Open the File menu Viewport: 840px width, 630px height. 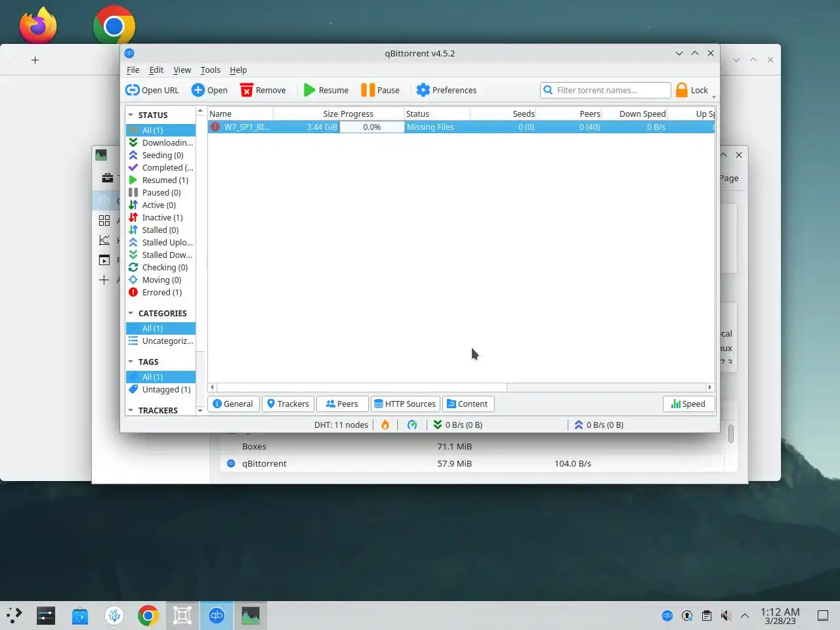(x=133, y=70)
